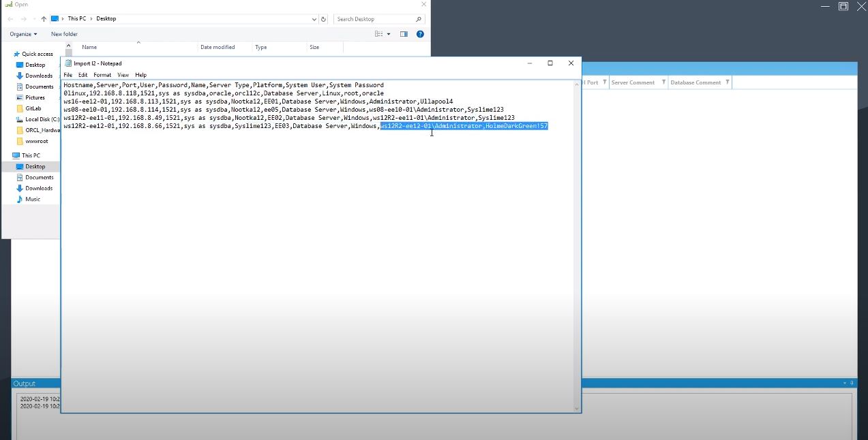
Task: Click Desktop in the address breadcrumb
Action: coord(106,19)
